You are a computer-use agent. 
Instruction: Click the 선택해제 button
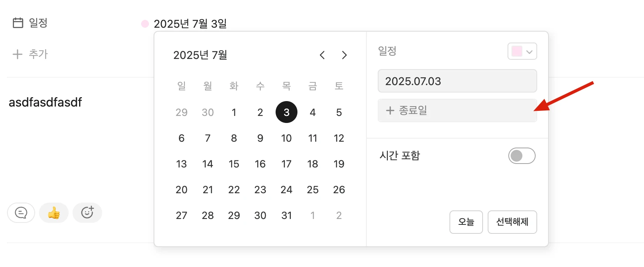click(x=512, y=222)
